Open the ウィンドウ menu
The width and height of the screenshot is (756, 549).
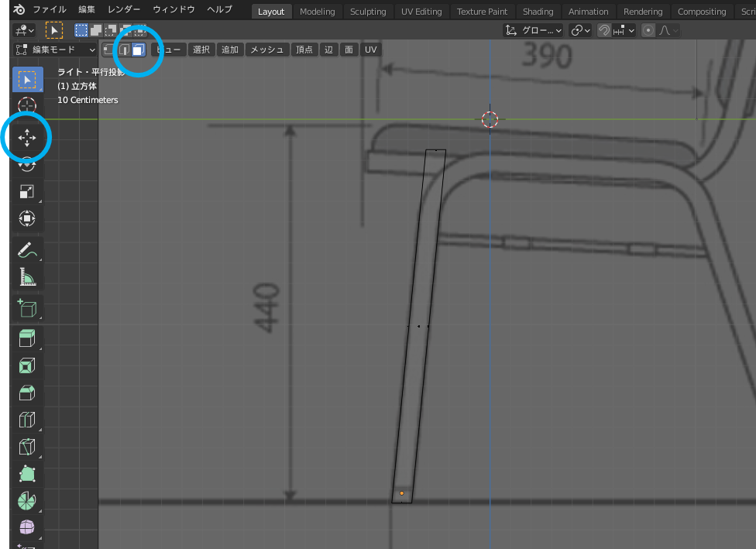tap(174, 9)
